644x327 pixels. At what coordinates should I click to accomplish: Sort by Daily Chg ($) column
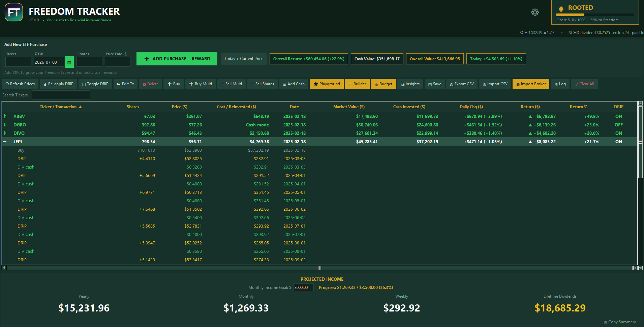point(471,107)
